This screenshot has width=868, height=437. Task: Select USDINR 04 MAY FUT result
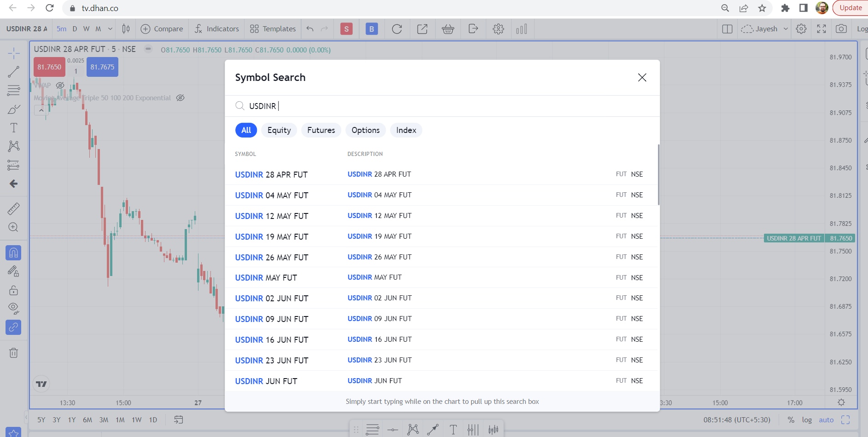272,195
